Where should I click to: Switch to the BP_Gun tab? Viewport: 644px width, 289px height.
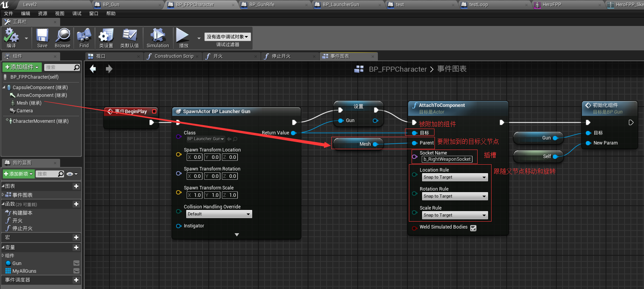point(128,5)
